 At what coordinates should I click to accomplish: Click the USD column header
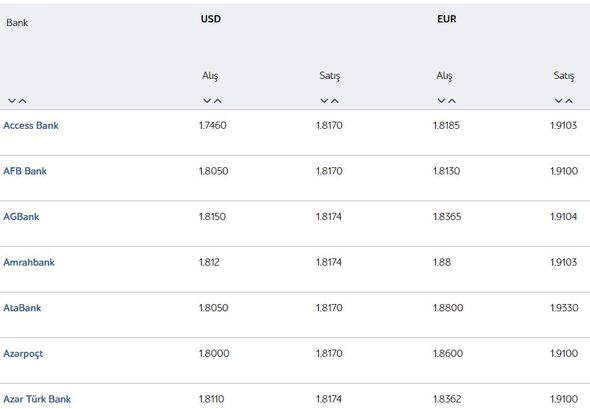coord(211,19)
